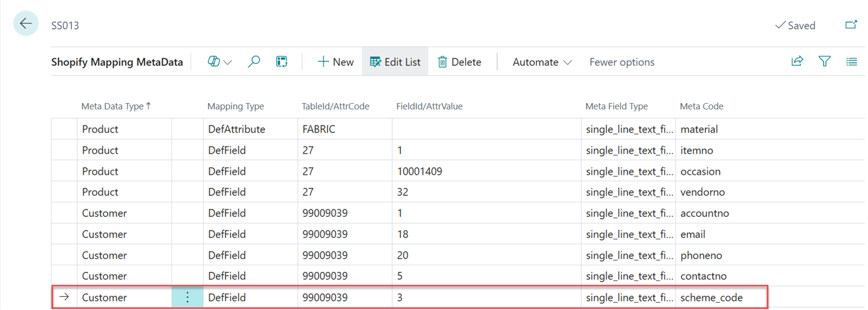868x310 pixels.
Task: Create a New record
Action: point(335,62)
